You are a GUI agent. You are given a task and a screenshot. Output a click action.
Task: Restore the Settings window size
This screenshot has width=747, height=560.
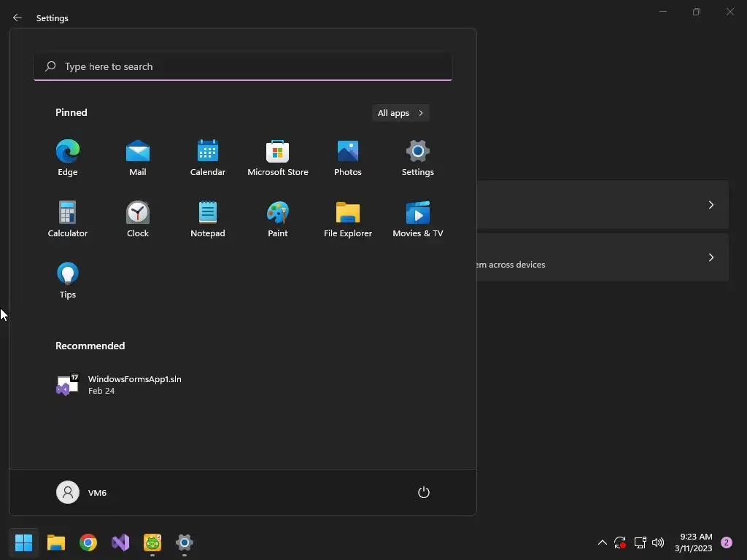tap(697, 12)
